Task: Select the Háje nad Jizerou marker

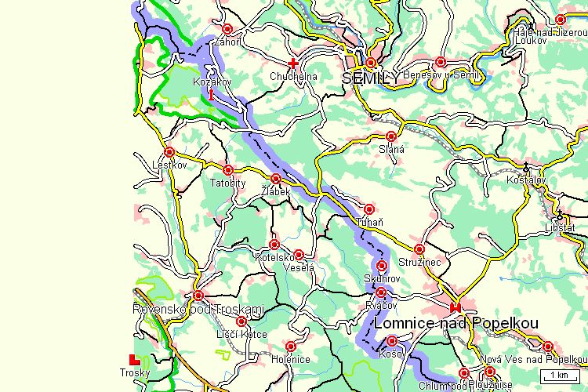Action: pyautogui.click(x=561, y=20)
